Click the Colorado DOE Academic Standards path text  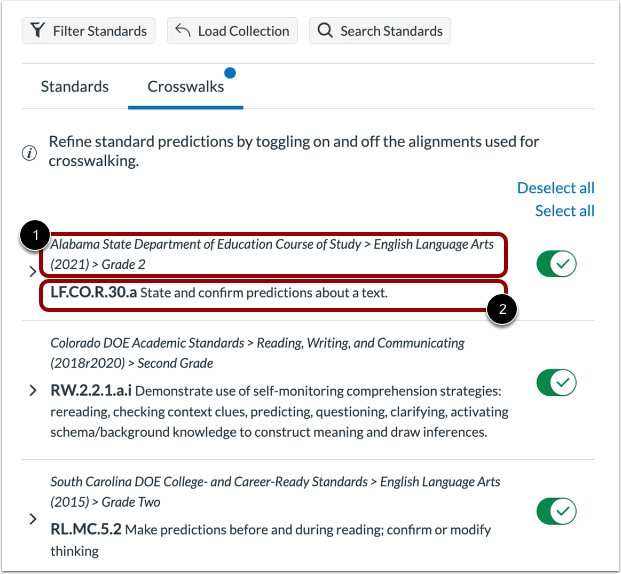click(257, 353)
